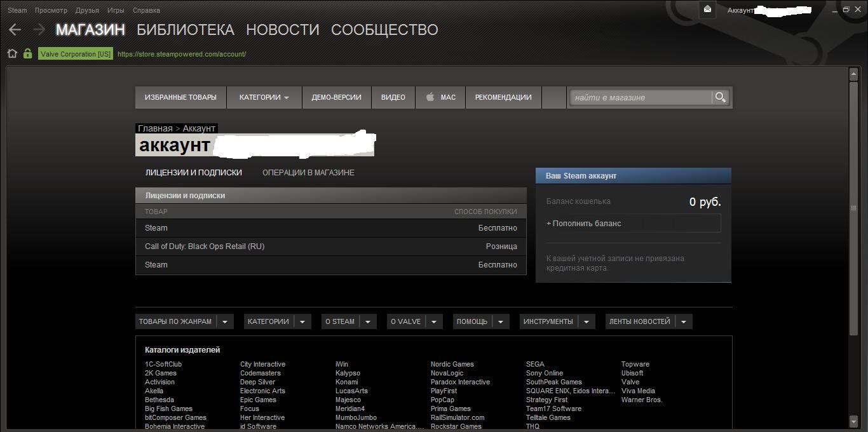Open the Друзья menu
868x432 pixels.
[x=87, y=10]
